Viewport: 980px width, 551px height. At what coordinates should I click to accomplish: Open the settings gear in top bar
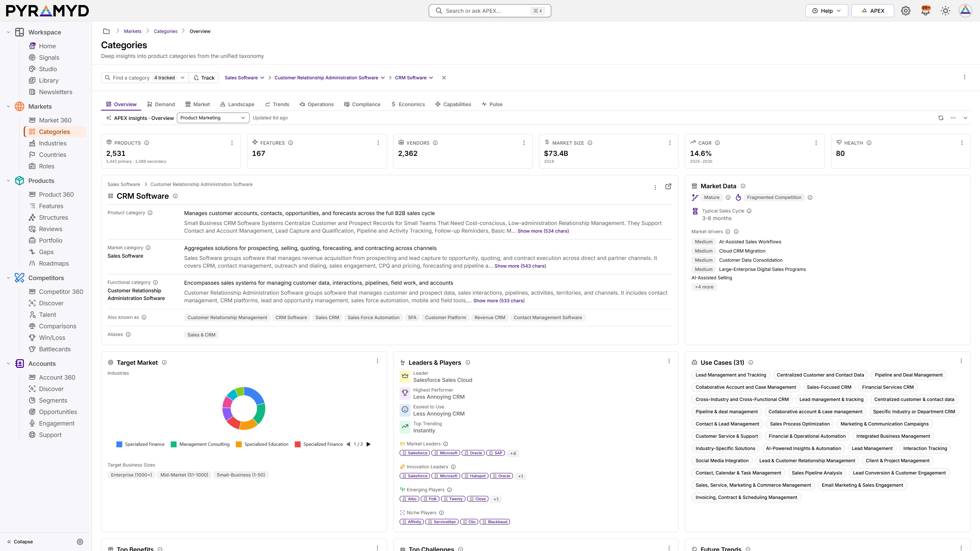(905, 11)
